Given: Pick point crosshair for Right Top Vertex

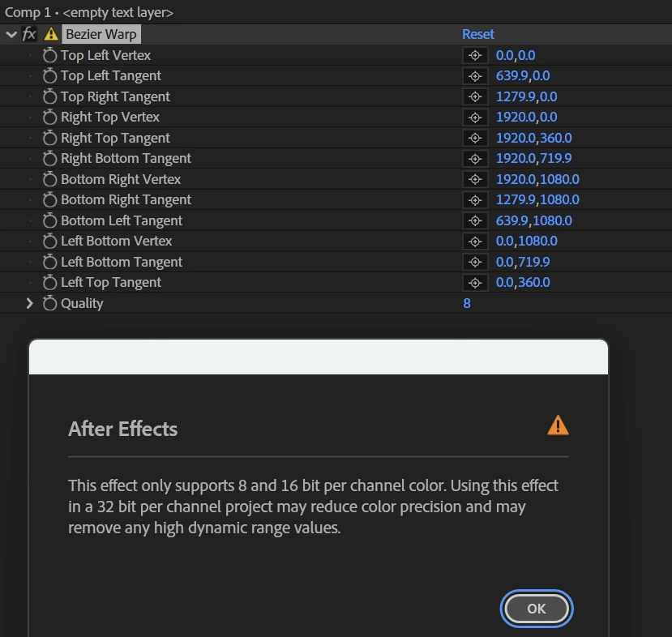Looking at the screenshot, I should pos(475,117).
